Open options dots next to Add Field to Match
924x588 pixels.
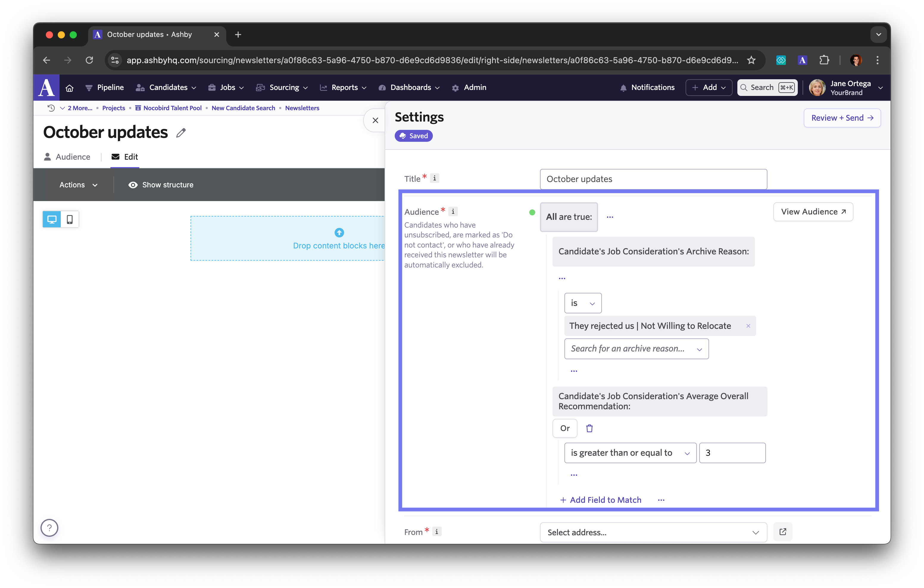click(661, 500)
